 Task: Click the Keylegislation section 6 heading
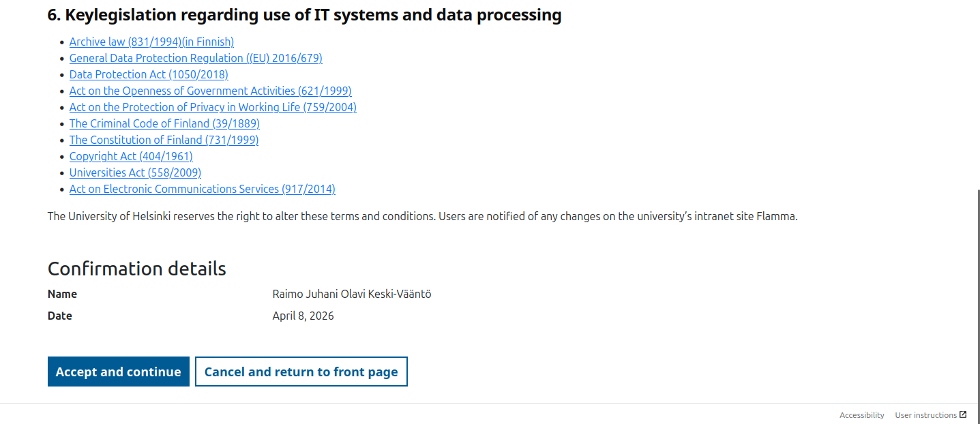pyautogui.click(x=304, y=15)
